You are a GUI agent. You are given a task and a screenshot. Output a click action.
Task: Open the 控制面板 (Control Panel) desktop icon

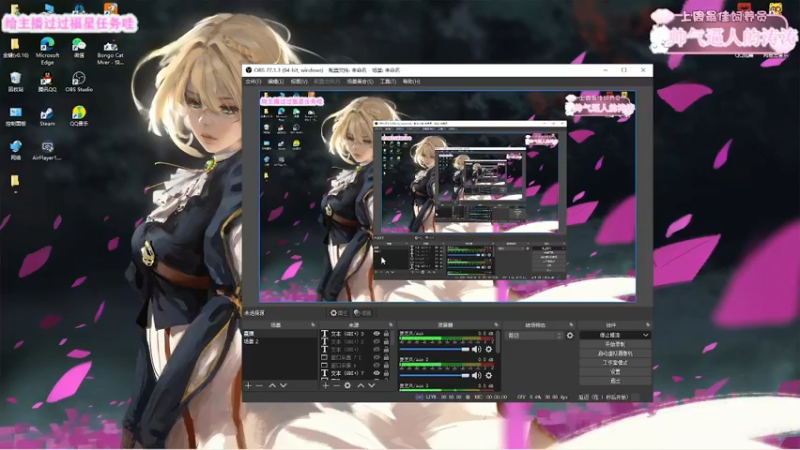tap(16, 116)
